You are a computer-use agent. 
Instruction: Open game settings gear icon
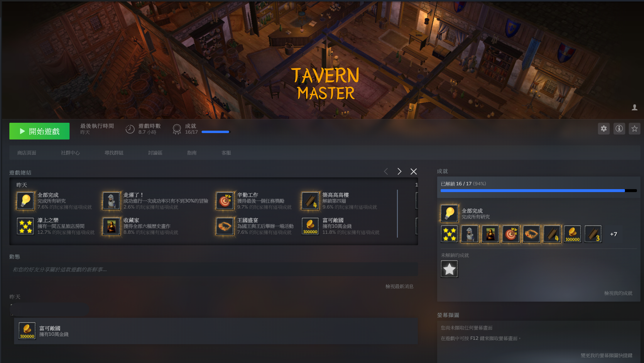pos(604,129)
